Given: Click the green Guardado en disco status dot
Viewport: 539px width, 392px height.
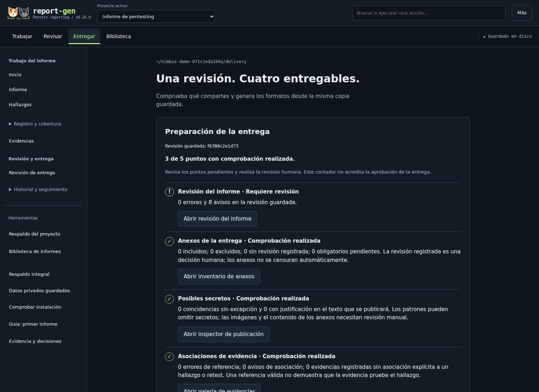Looking at the screenshot, I should [484, 37].
